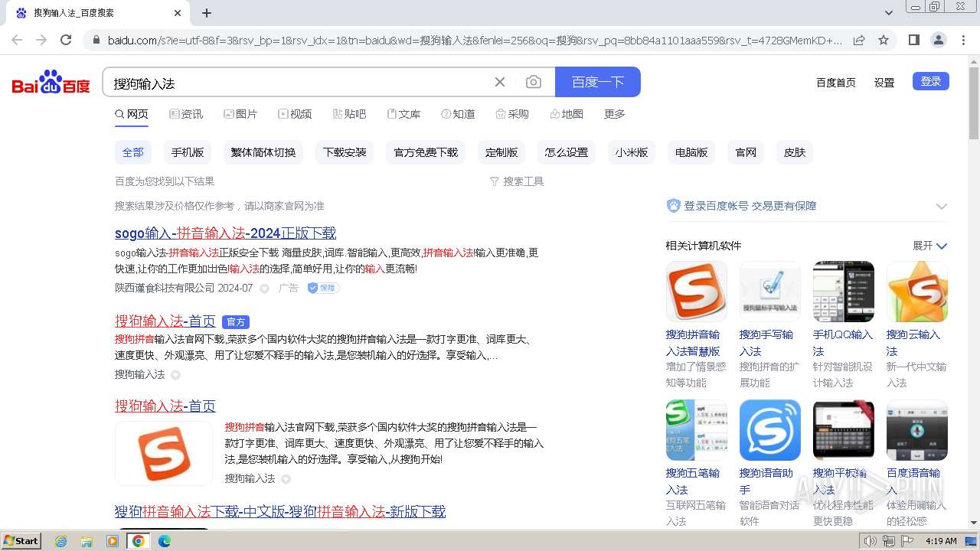Share this page icon in address bar
This screenshot has width=980, height=551.
point(859,40)
